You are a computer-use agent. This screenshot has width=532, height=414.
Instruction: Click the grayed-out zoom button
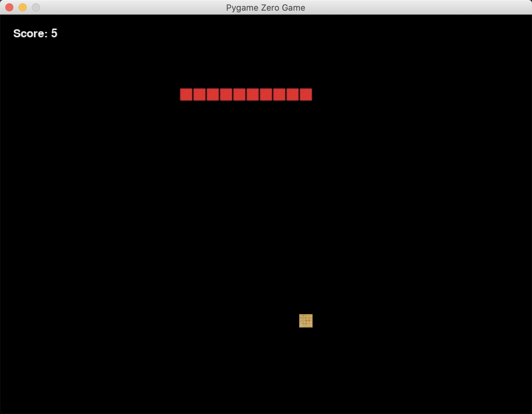click(36, 7)
